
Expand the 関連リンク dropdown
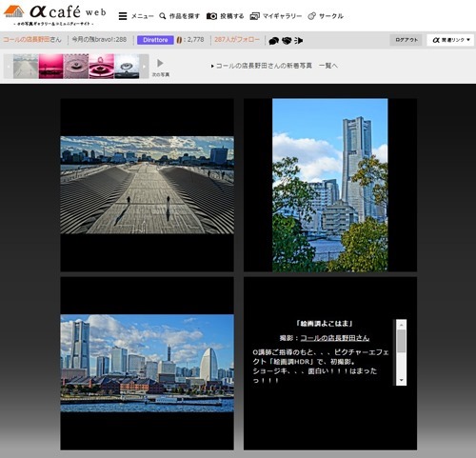coord(450,40)
